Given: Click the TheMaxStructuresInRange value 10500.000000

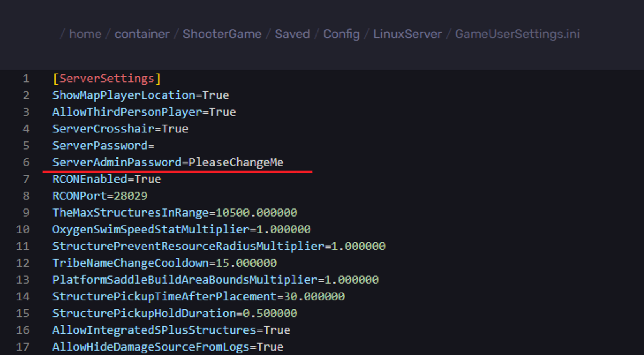Looking at the screenshot, I should (257, 213).
